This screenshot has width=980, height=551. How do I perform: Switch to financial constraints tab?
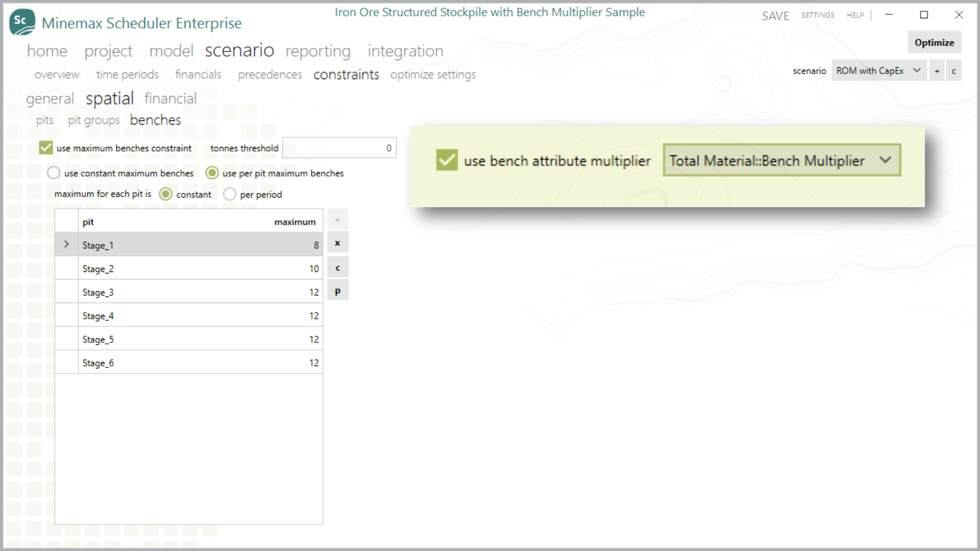170,98
